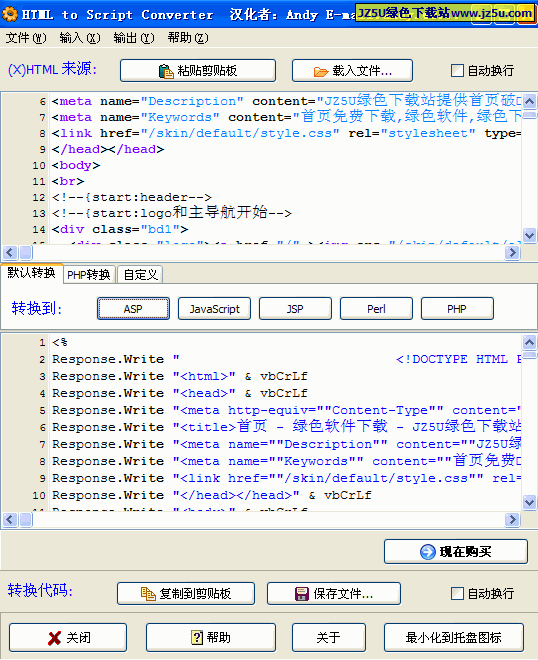Click output pane scroll left arrow
Viewport: 538px width, 660px height.
click(10, 520)
